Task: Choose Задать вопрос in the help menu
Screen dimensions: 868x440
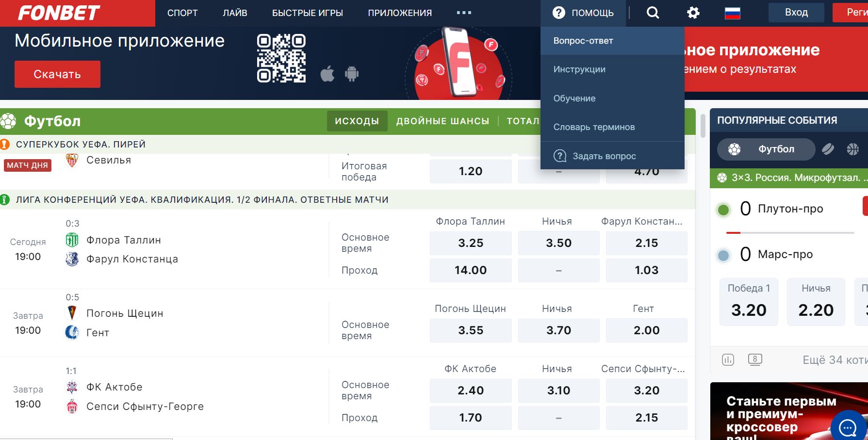Action: (x=612, y=156)
